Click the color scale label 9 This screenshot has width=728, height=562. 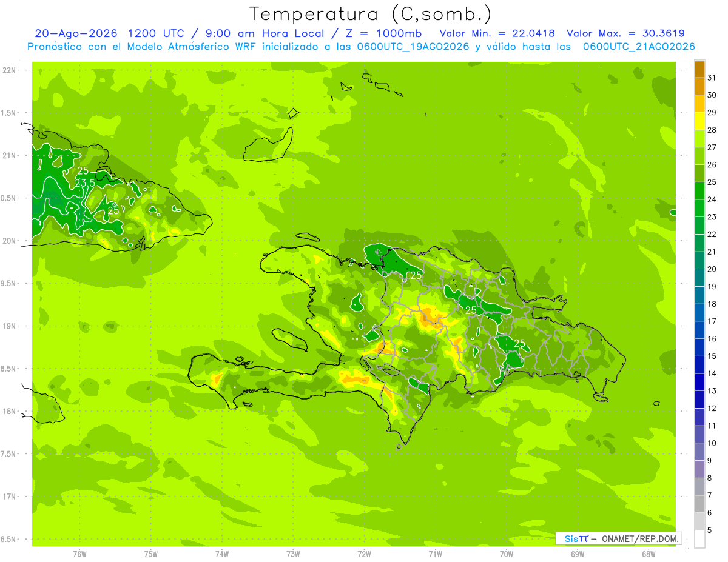click(710, 461)
